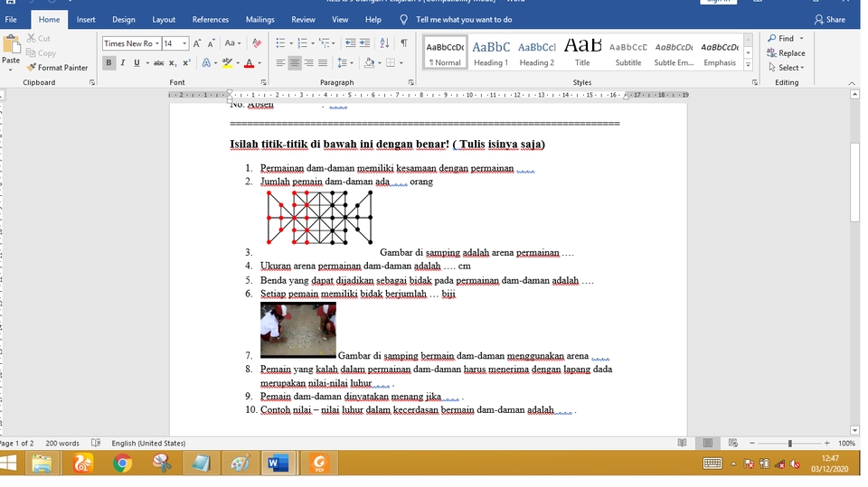Open the Find dropdown arrow
Screen dimensions: 868x487
point(802,38)
